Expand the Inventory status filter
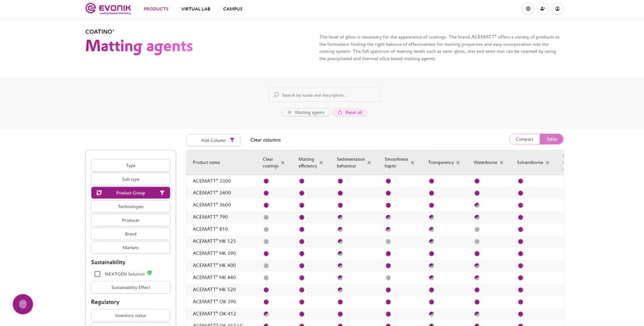The height and width of the screenshot is (326, 644). 130,315
